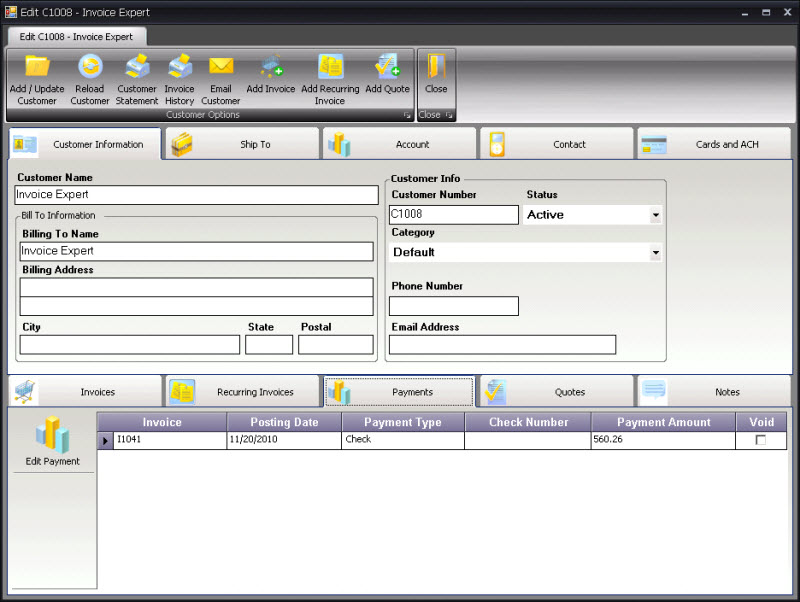Click the Reload Customer icon

pos(90,66)
